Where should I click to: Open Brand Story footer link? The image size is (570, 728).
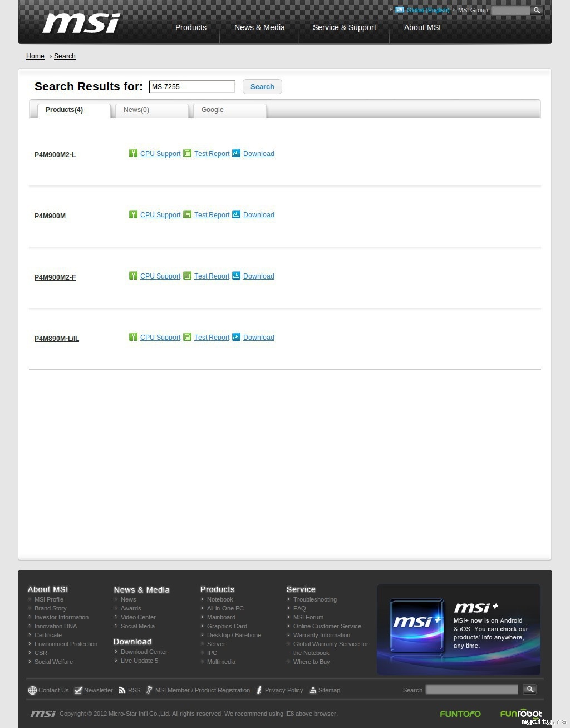pos(50,608)
